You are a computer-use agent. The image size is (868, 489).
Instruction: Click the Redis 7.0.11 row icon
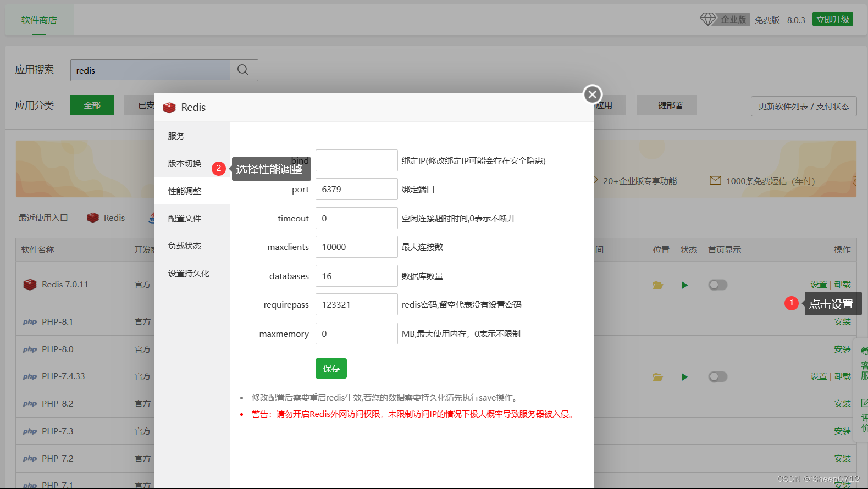click(30, 285)
